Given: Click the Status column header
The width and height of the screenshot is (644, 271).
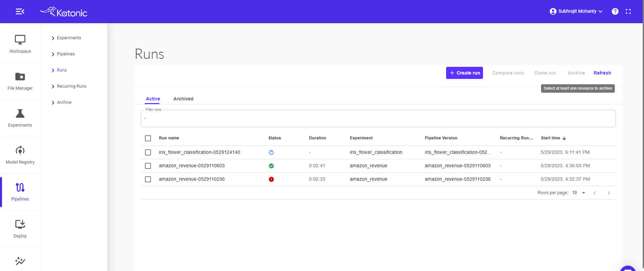Looking at the screenshot, I should (275, 138).
